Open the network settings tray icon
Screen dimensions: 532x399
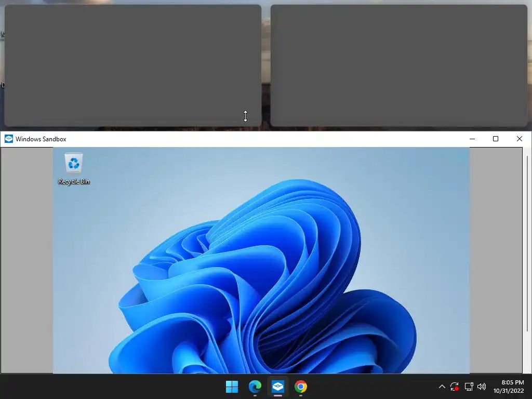(469, 387)
